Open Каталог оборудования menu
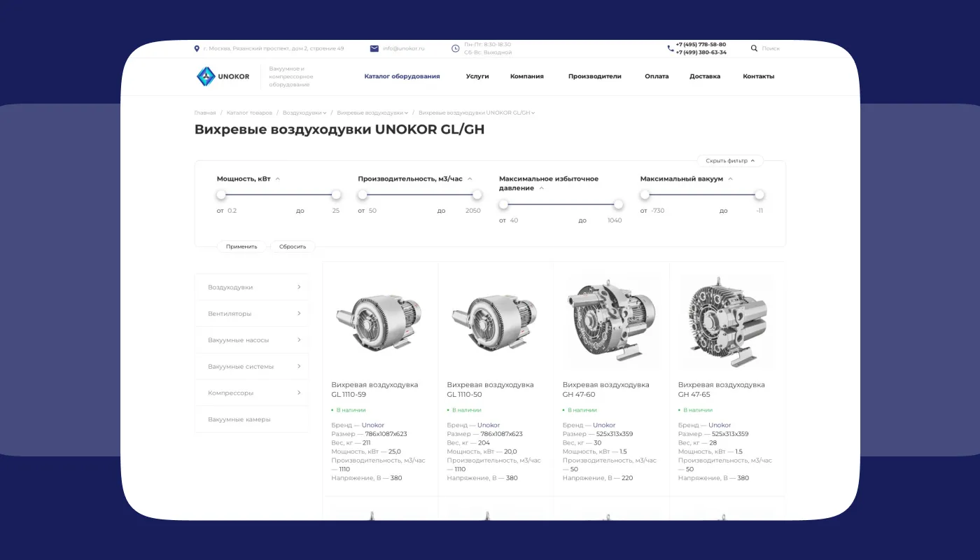The width and height of the screenshot is (980, 560). click(402, 76)
